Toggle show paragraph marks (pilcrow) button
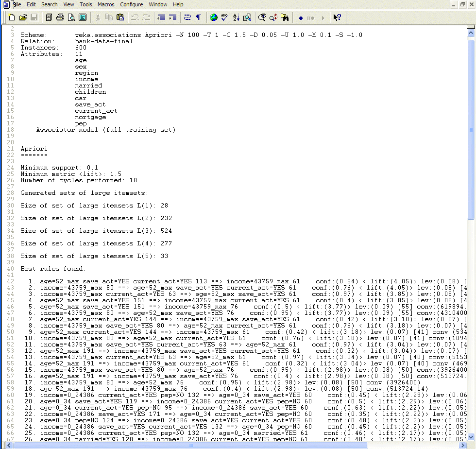Image resolution: width=476 pixels, height=449 pixels. point(198,17)
